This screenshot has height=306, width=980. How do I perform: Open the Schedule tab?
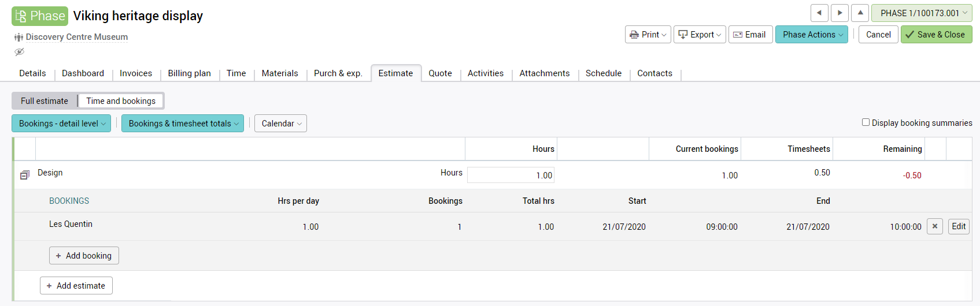(x=603, y=73)
